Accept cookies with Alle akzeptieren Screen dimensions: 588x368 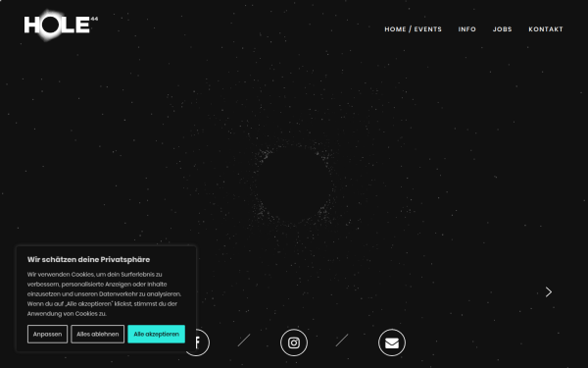157,335
